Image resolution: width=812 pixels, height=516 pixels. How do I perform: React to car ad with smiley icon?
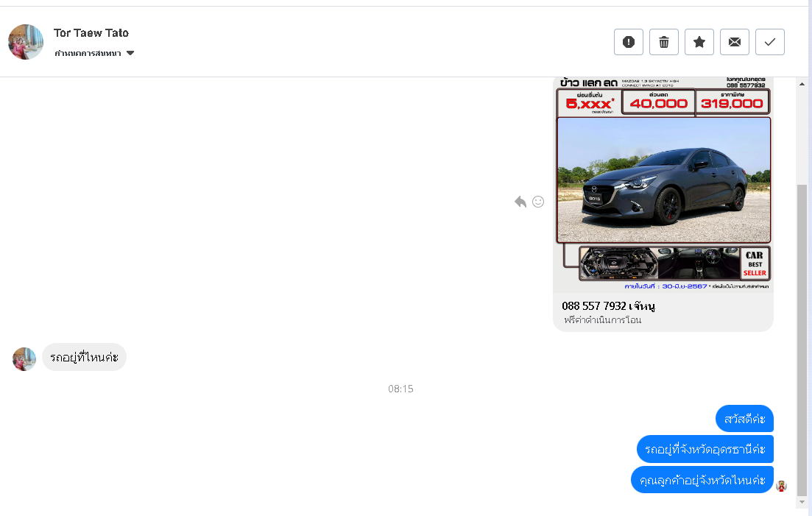[538, 202]
